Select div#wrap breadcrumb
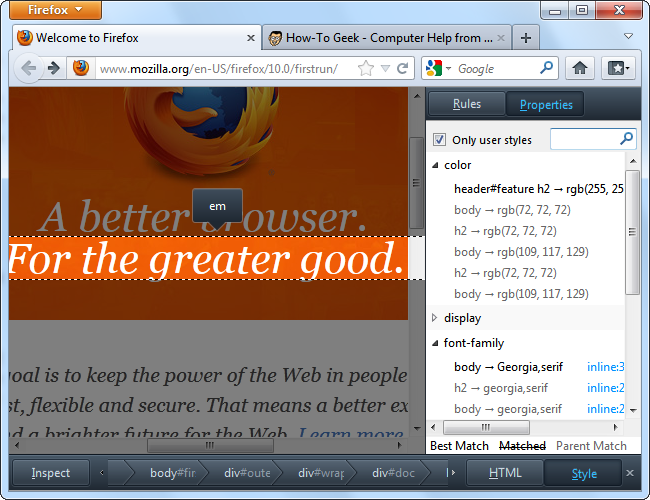Screen dimensions: 650x500 pyautogui.click(x=321, y=473)
